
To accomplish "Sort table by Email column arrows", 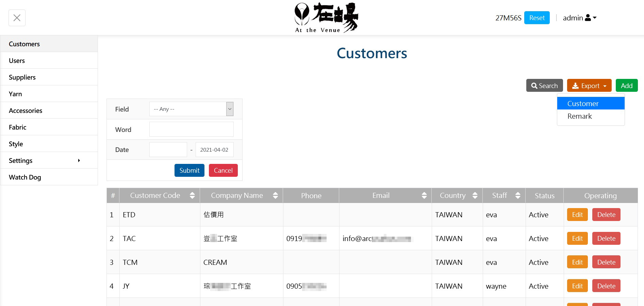I will (424, 195).
